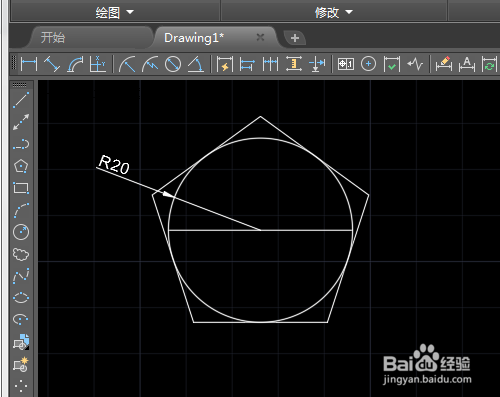Select the Polygon tool
The height and width of the screenshot is (397, 500).
point(21,166)
